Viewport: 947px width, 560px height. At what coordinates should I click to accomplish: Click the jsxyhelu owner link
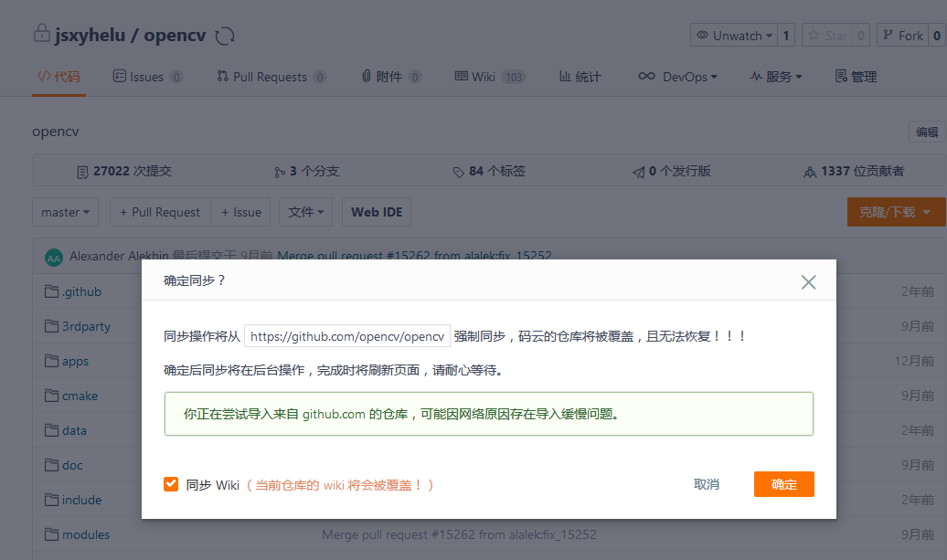(x=90, y=35)
